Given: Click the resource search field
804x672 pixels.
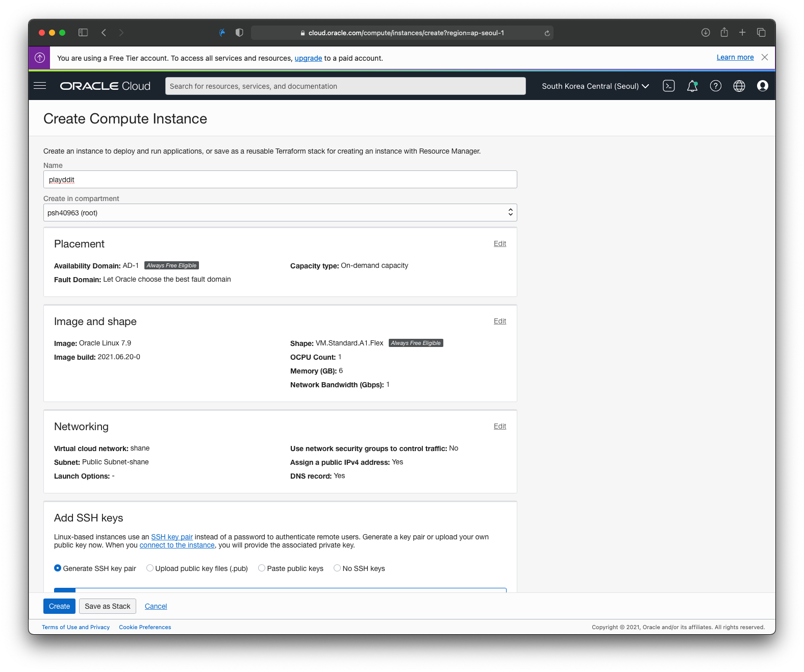Looking at the screenshot, I should coord(345,86).
